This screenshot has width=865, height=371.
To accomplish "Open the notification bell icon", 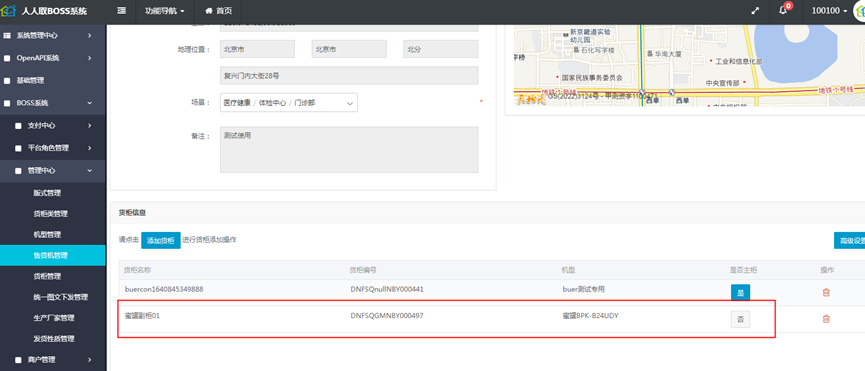I will click(x=784, y=10).
